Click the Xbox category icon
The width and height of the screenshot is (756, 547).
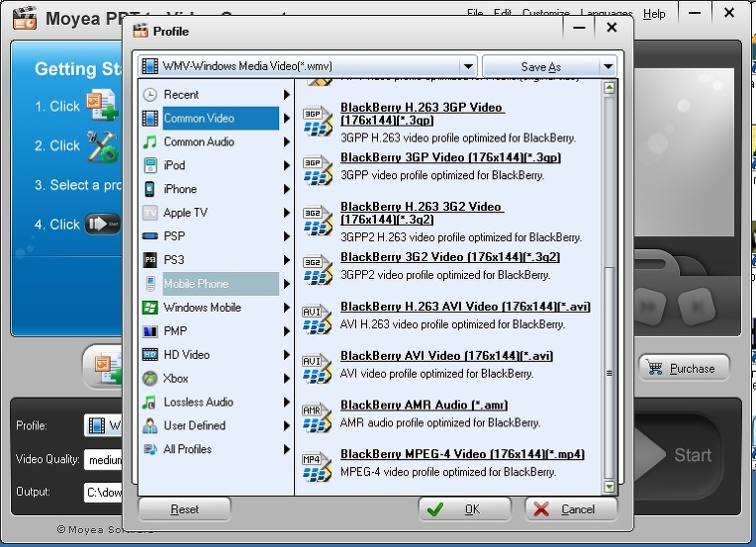[150, 379]
